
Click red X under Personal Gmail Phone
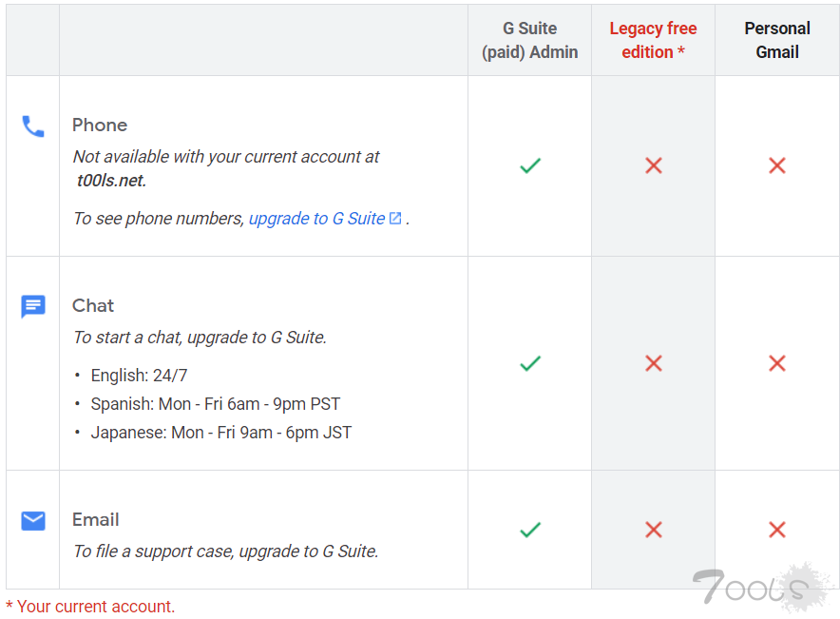tap(777, 165)
